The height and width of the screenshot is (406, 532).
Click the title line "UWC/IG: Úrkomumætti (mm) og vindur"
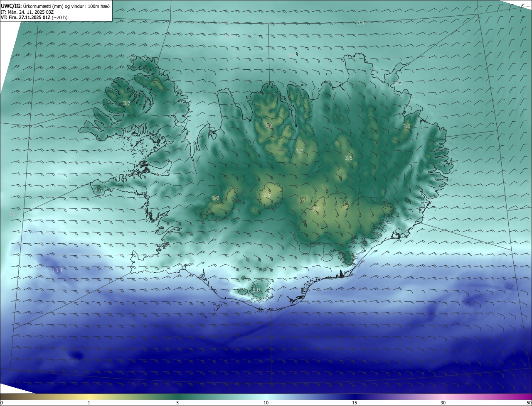55,6
